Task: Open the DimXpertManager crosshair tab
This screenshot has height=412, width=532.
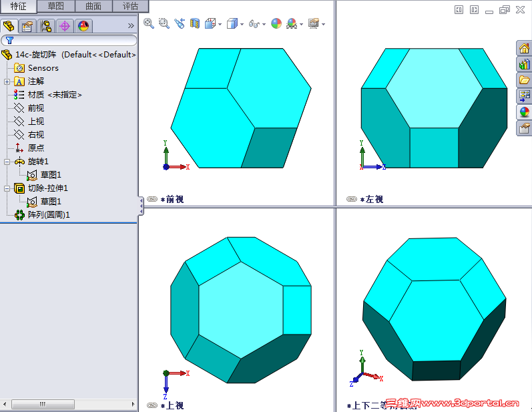Action: coord(65,26)
